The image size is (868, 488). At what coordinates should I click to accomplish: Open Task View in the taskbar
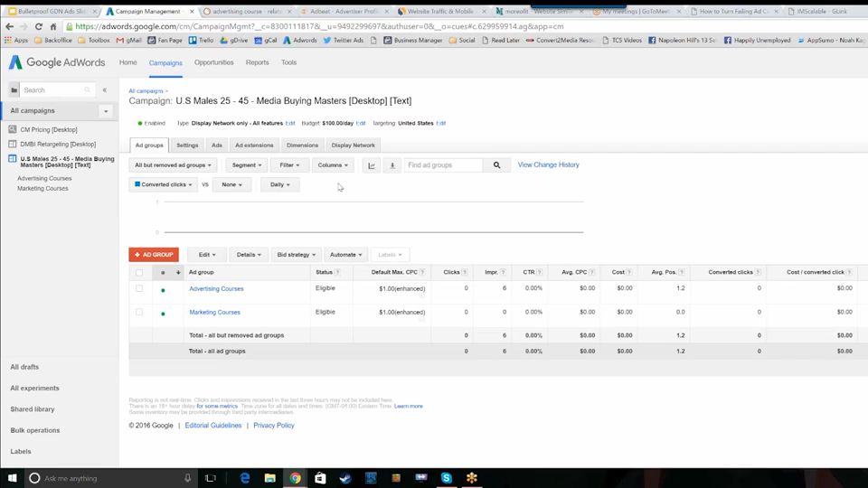[211, 478]
